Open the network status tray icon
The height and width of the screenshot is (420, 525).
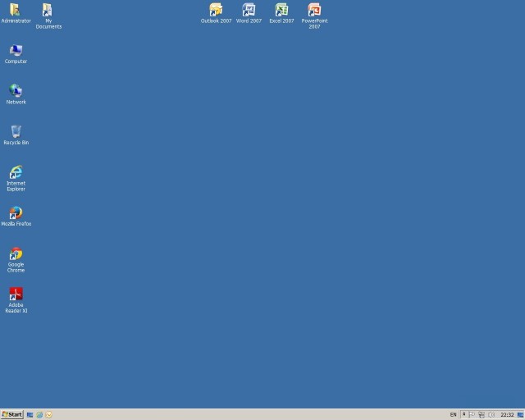pos(482,414)
